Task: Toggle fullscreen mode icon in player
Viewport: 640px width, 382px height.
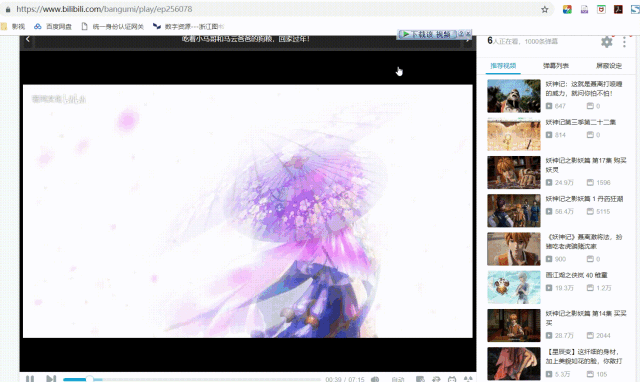Action: [x=468, y=379]
